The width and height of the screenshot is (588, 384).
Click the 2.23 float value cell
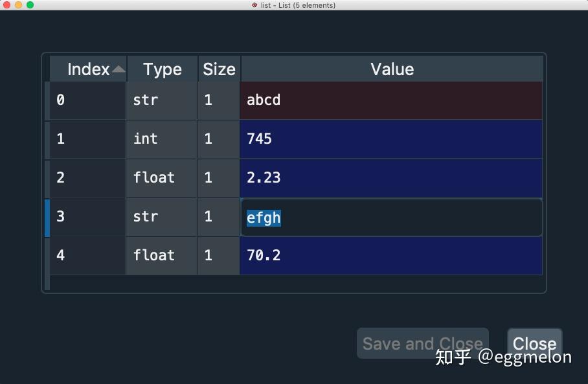(391, 178)
